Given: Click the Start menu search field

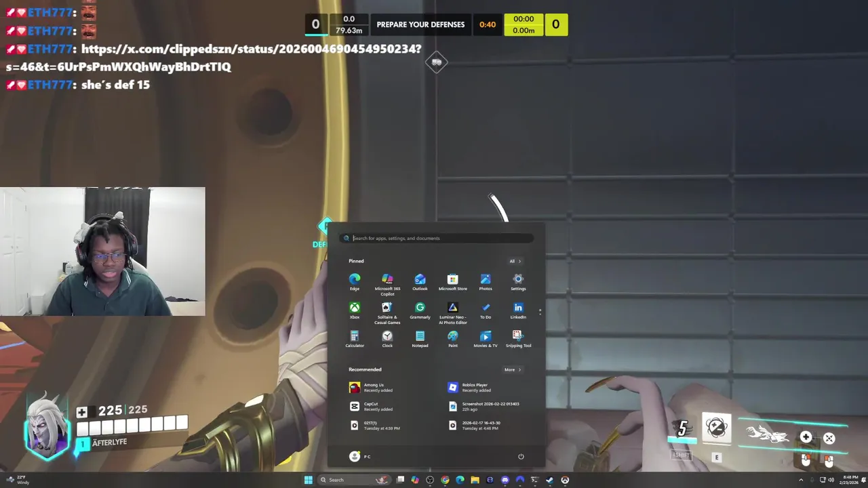Looking at the screenshot, I should pyautogui.click(x=437, y=238).
